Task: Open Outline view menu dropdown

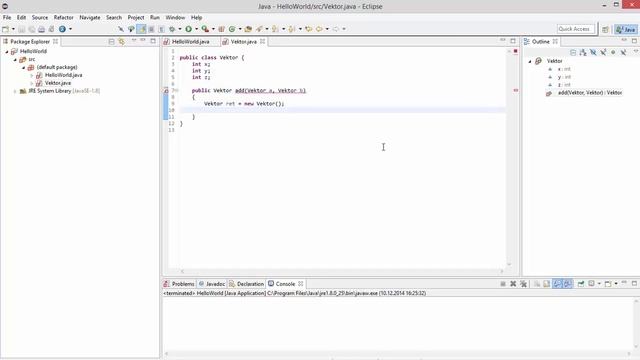Action: click(636, 52)
